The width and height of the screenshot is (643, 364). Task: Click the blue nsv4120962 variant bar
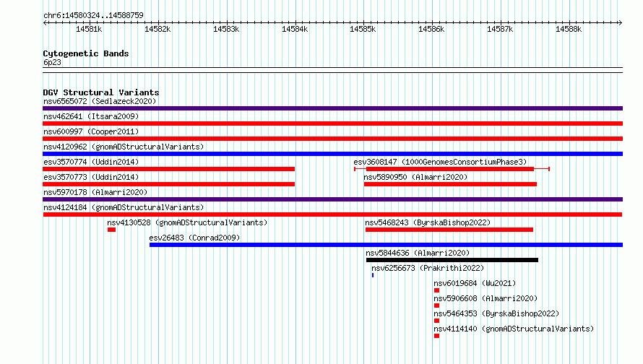click(332, 154)
